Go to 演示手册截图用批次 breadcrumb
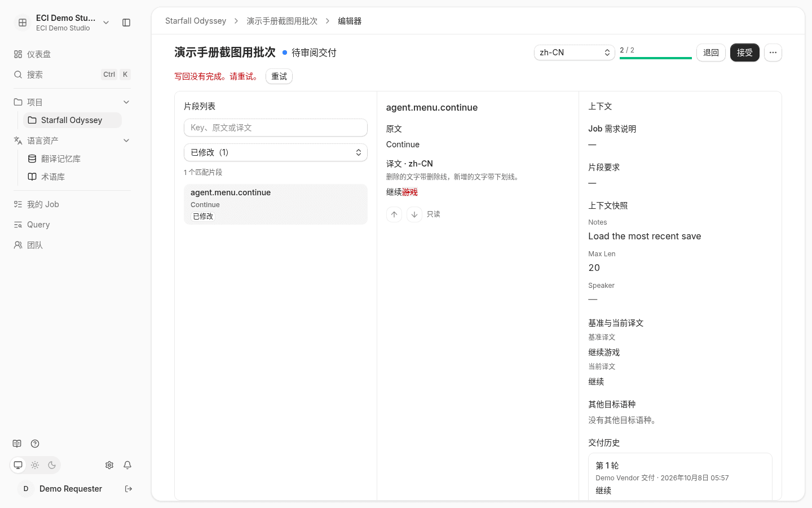Image resolution: width=812 pixels, height=508 pixels. 282,21
